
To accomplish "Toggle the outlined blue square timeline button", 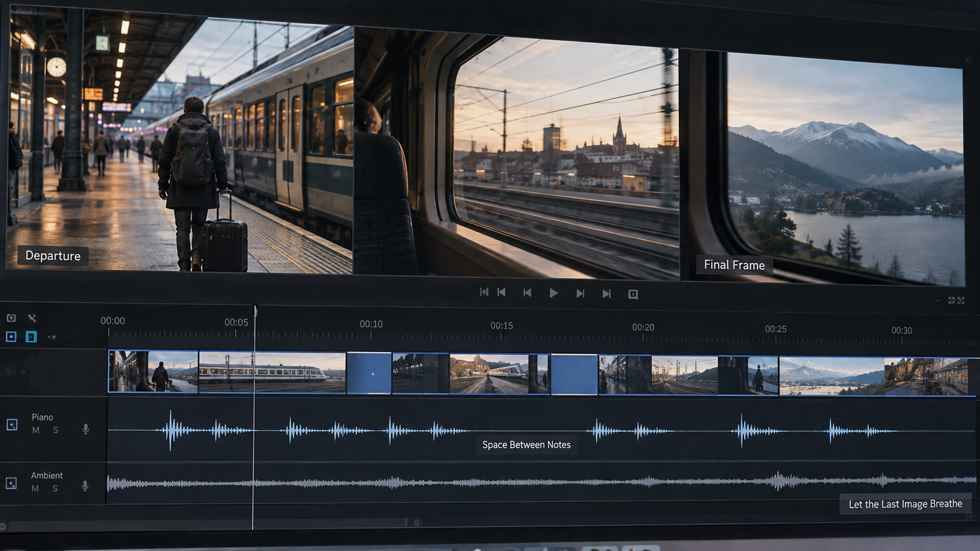I will click(x=11, y=337).
